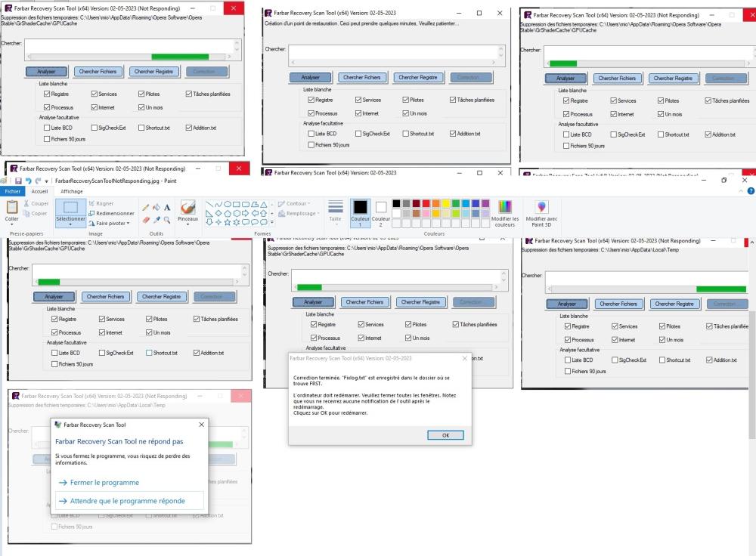Click Analyser in the restore-point creation window
This screenshot has height=556, width=756.
(x=311, y=77)
